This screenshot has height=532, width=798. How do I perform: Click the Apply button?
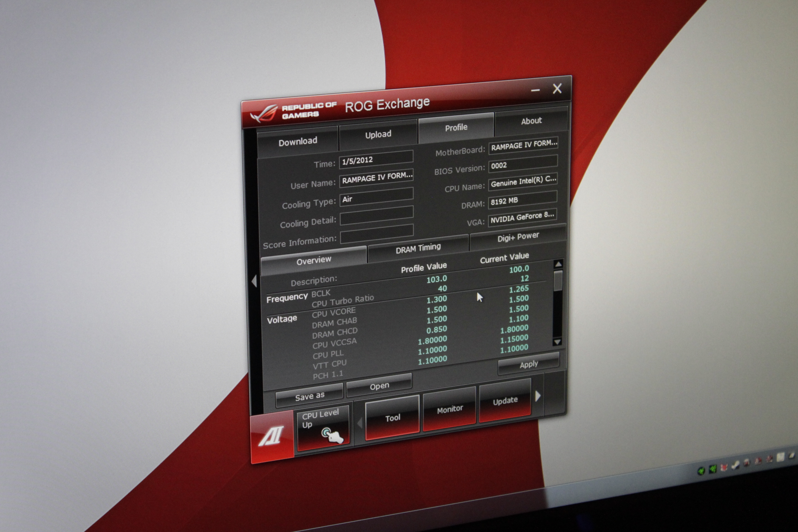click(529, 364)
